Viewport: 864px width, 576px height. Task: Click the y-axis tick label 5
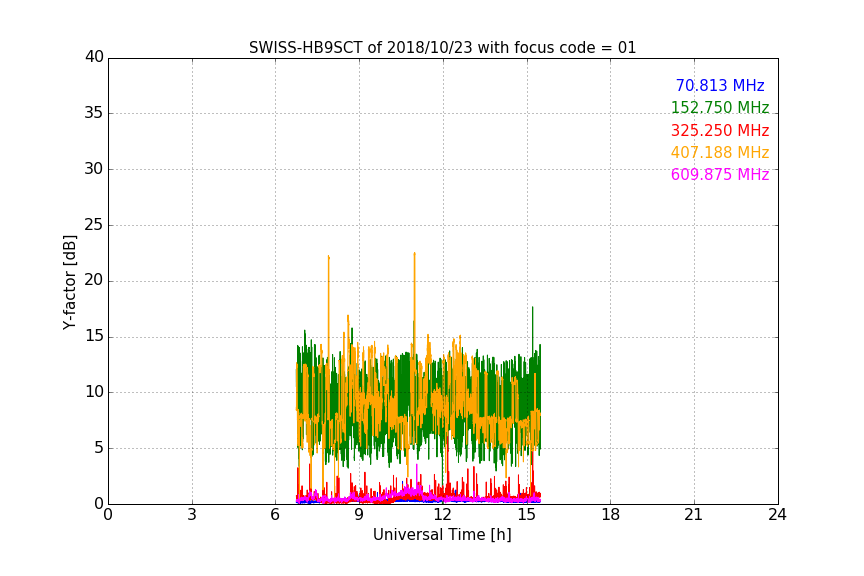coord(99,448)
